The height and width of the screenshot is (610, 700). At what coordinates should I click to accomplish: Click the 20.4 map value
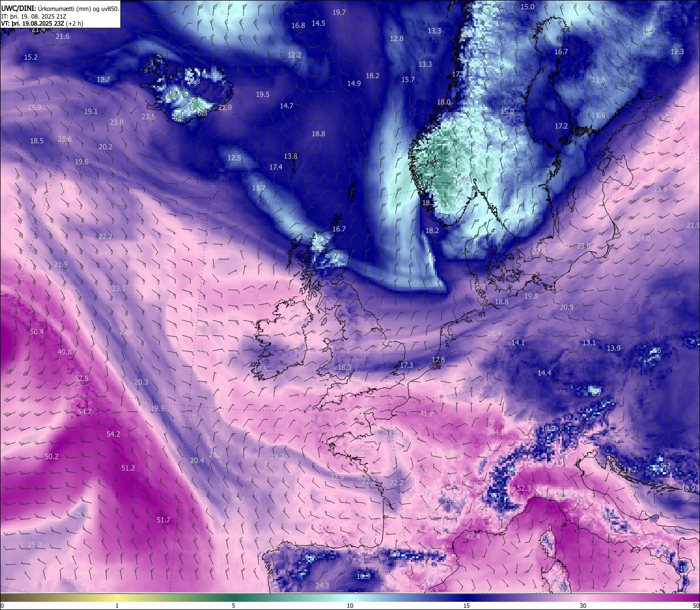point(197,460)
